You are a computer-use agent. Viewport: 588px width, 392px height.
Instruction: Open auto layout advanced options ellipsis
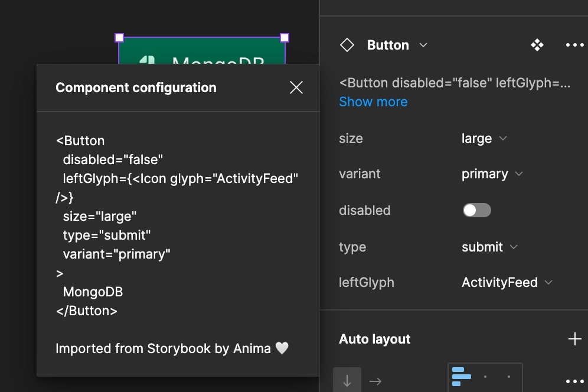574,381
